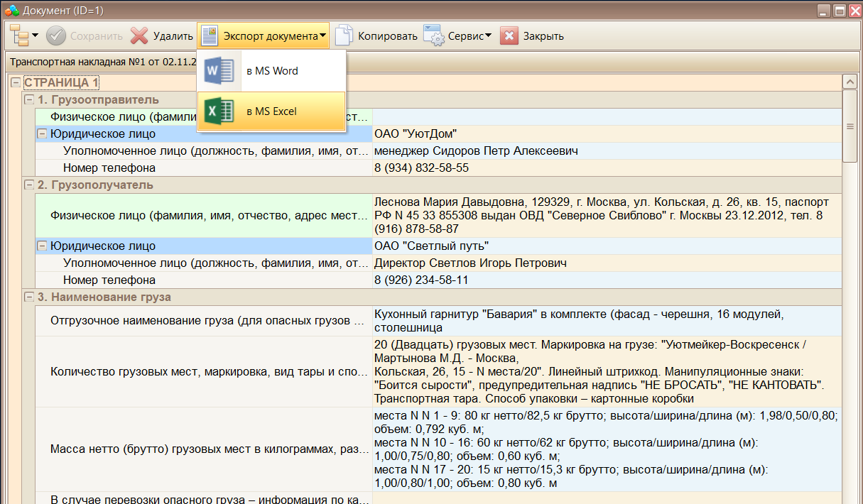Minimize the Документ (ID=1) window

[x=823, y=11]
